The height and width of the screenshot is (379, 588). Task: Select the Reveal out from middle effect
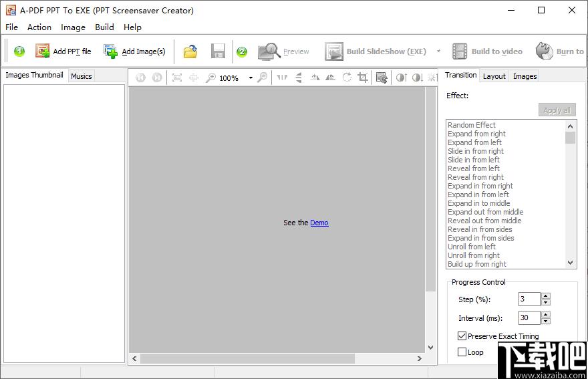[484, 221]
